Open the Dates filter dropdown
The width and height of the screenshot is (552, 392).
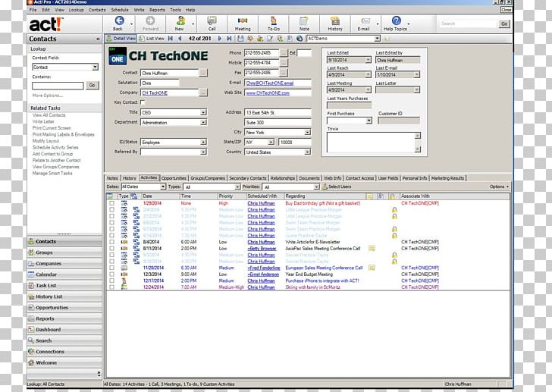point(163,187)
